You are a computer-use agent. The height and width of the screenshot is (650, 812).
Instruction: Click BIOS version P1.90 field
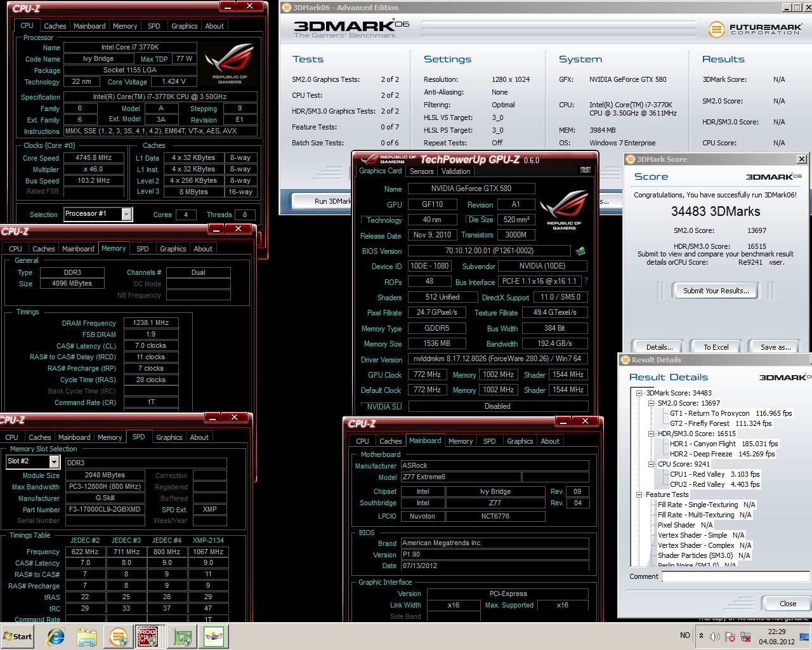(x=495, y=554)
